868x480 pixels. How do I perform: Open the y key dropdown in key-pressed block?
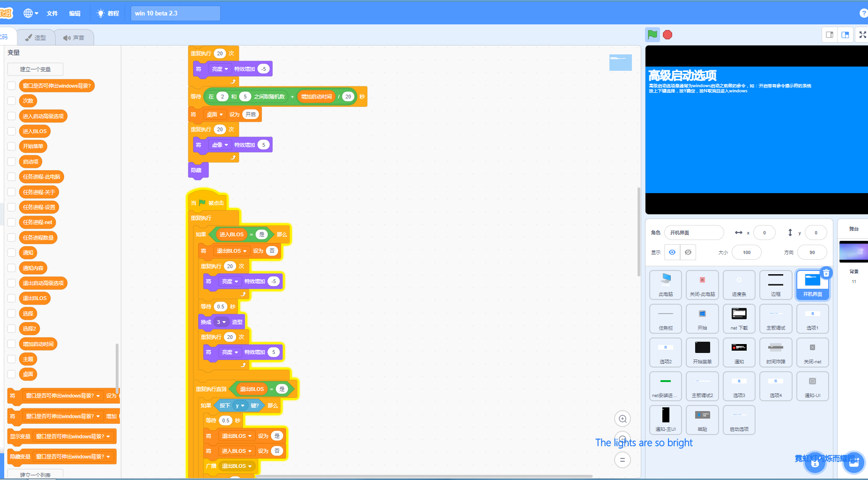(x=240, y=405)
